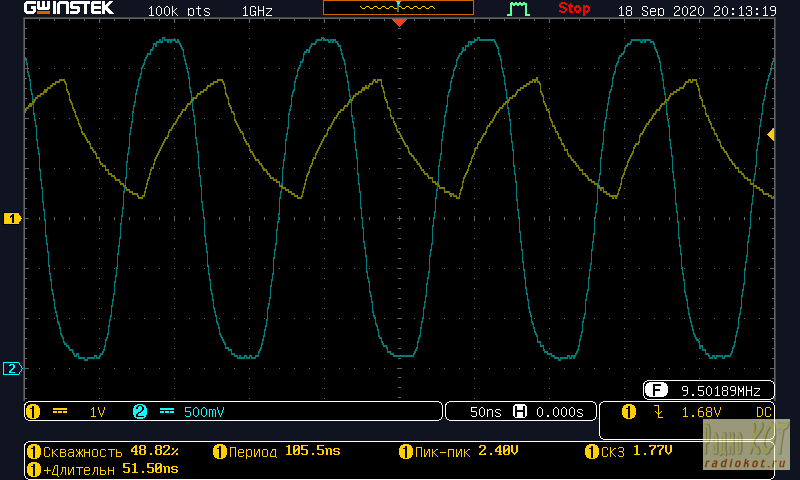Open the 50ns timebase setting
The width and height of the screenshot is (800, 480).
click(x=485, y=411)
